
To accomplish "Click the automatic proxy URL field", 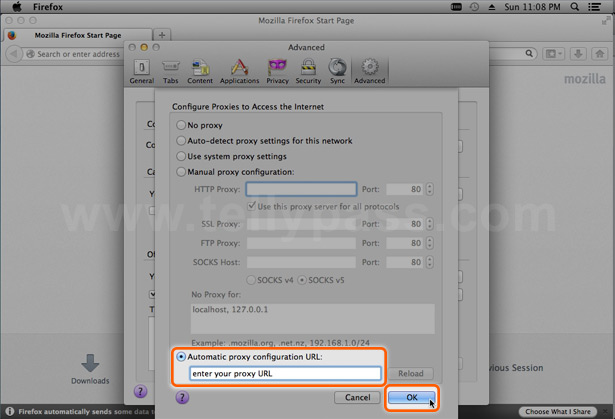I will tap(285, 373).
